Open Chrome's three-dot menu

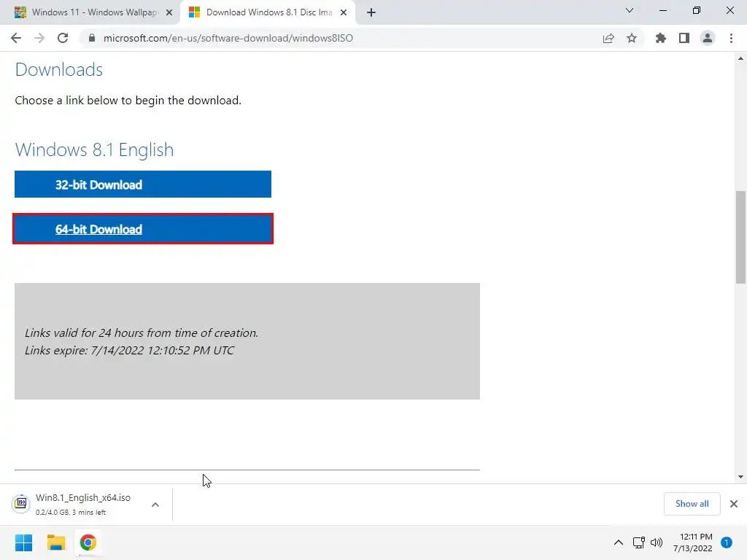[731, 38]
